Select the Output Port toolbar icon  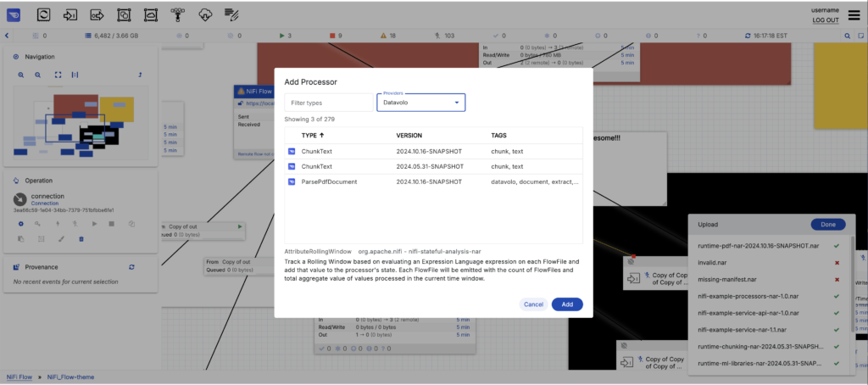pyautogui.click(x=97, y=15)
